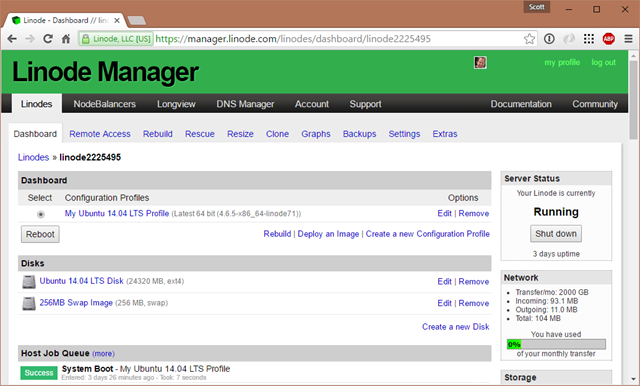Click the Linode LLC secure lock badge
Screen dimensions: 640x386
[x=116, y=39]
